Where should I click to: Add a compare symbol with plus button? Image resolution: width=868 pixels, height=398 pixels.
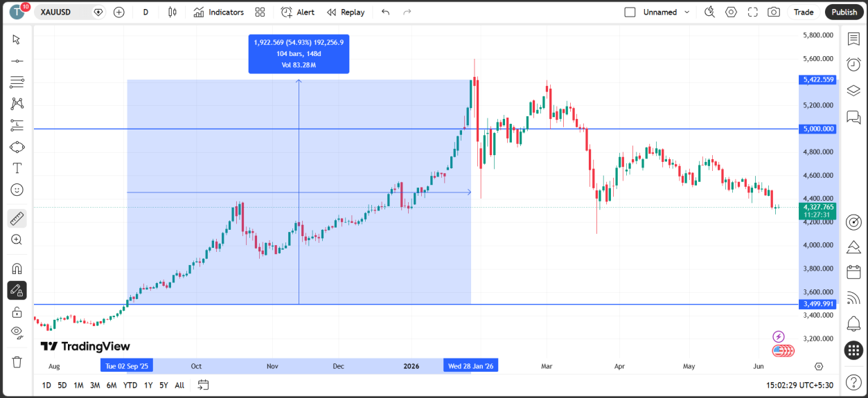pyautogui.click(x=119, y=12)
